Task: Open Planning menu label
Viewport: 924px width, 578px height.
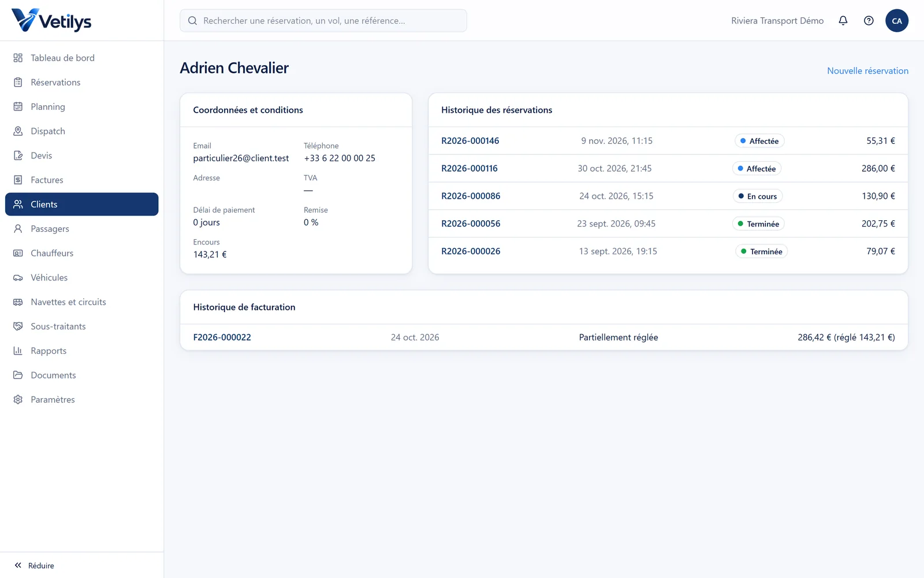Action: 48,106
